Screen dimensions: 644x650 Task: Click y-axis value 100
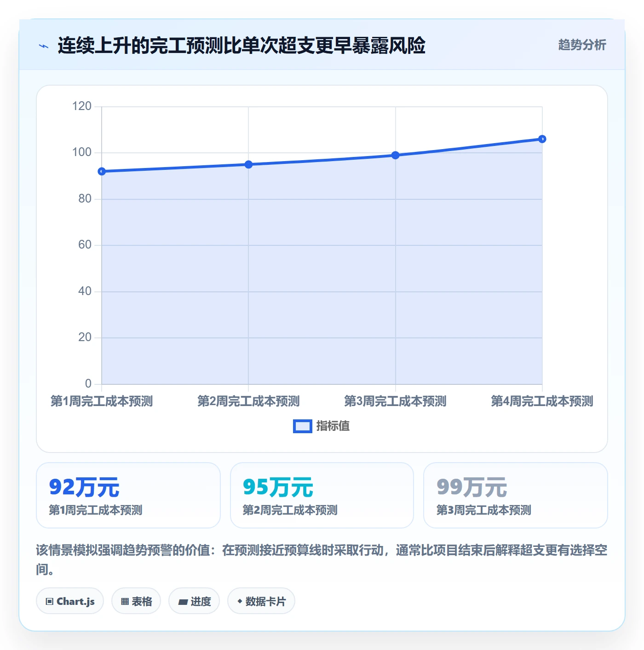[x=82, y=152]
